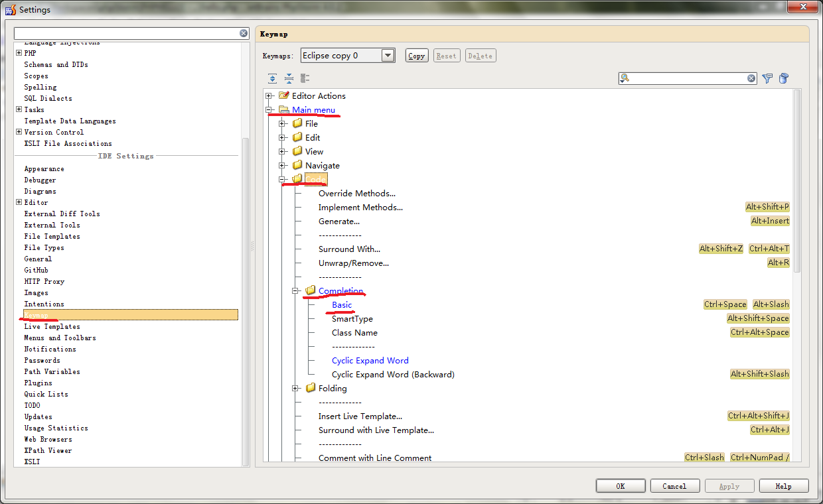Image resolution: width=823 pixels, height=504 pixels.
Task: Click the Collapse All icon in keymap toolbar
Action: pos(289,78)
